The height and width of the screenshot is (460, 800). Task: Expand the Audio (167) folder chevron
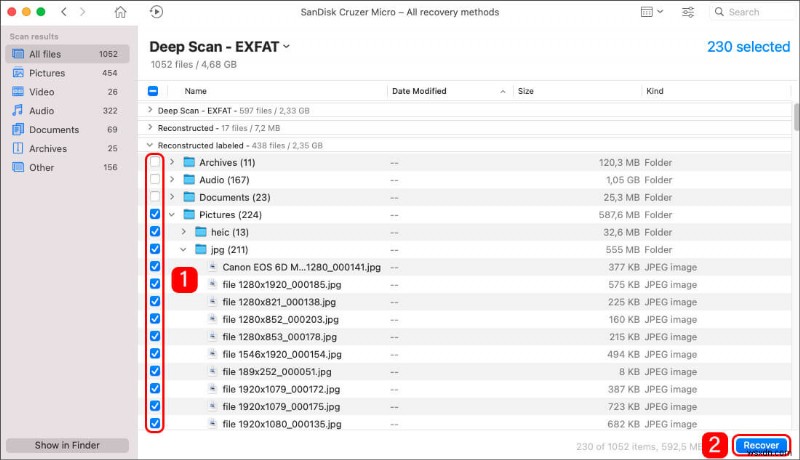[172, 180]
